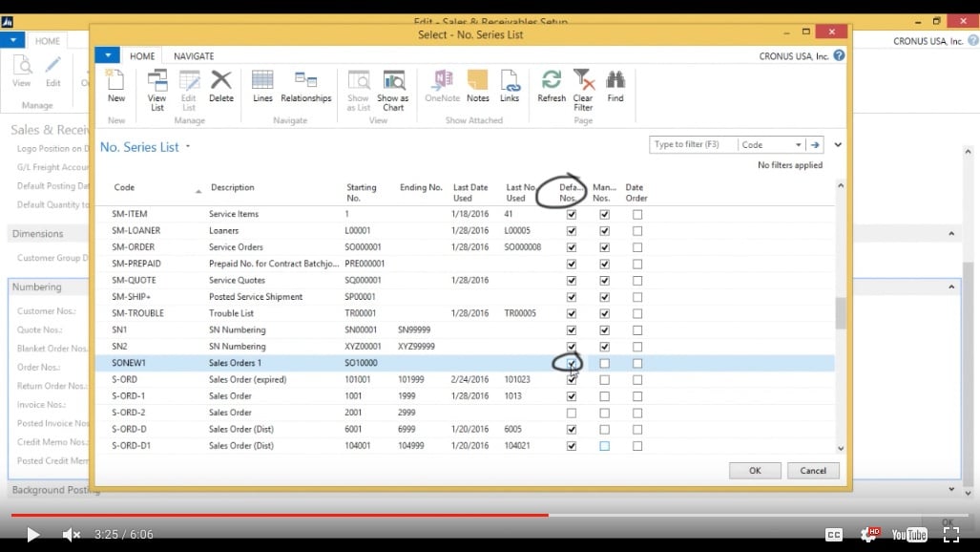Open video on YouTube logo
Image resolution: width=980 pixels, height=552 pixels.
point(909,535)
